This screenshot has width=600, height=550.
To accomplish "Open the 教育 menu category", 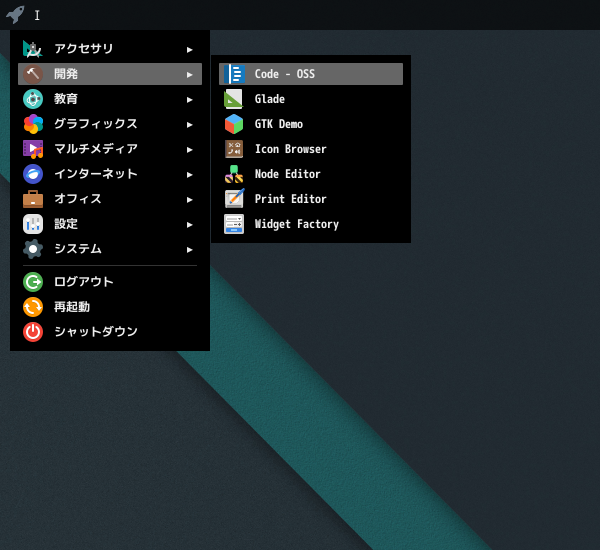I will pos(66,99).
